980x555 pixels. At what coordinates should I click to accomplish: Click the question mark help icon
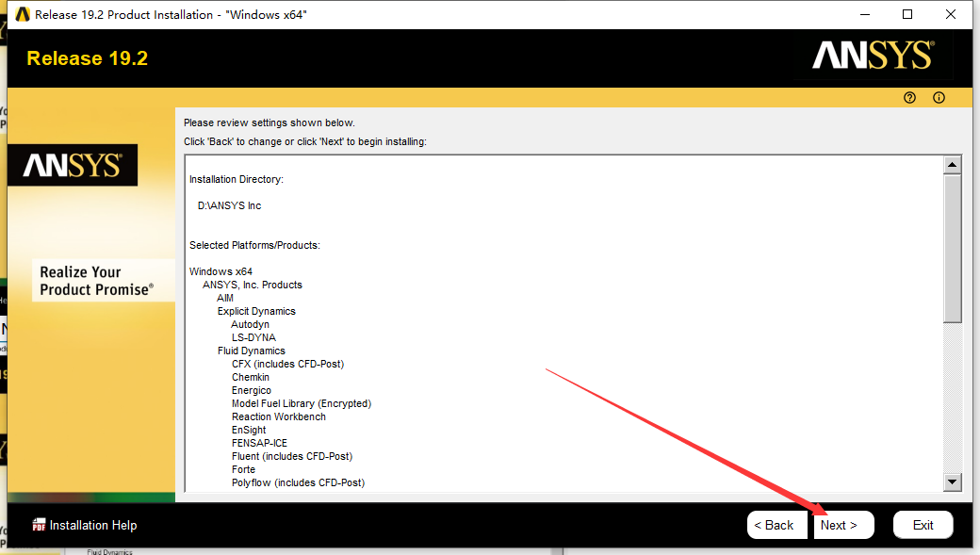point(909,98)
